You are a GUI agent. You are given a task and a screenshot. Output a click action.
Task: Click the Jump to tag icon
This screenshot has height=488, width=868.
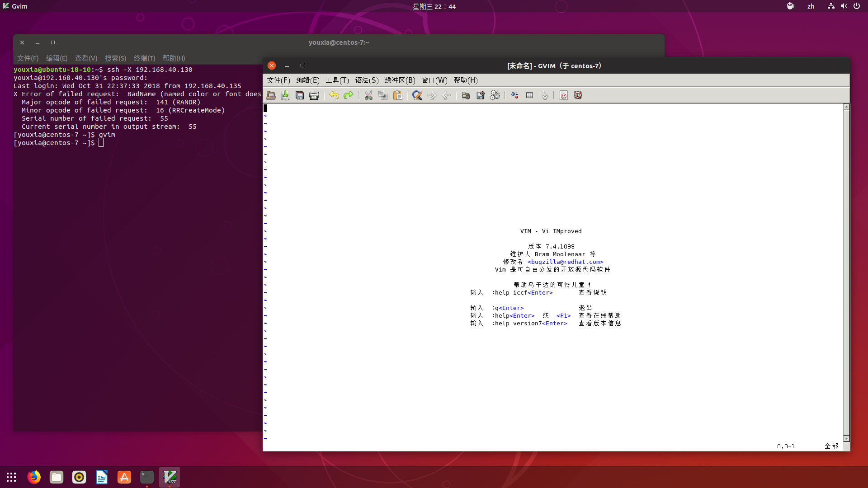pos(544,95)
